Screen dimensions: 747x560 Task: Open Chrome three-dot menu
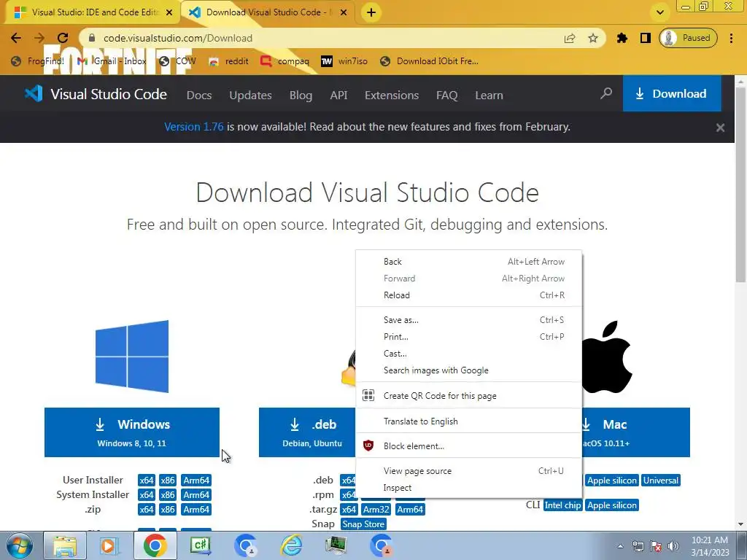coord(731,38)
